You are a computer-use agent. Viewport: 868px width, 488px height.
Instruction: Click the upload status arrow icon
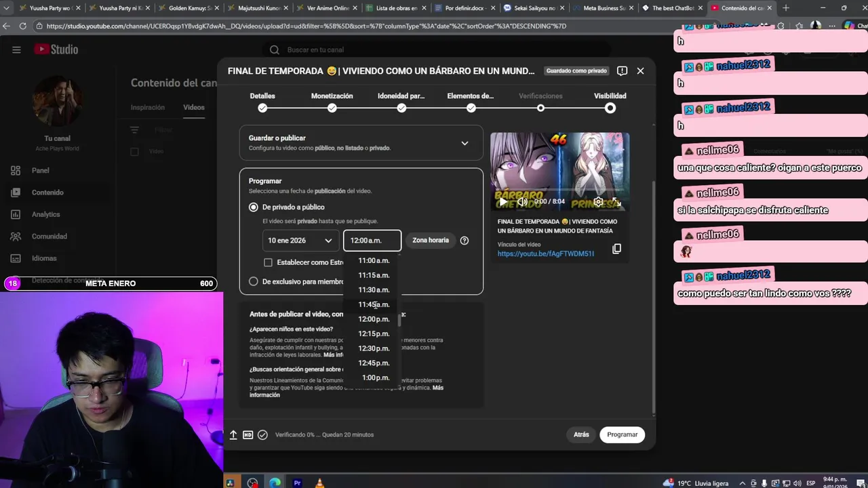tap(233, 434)
